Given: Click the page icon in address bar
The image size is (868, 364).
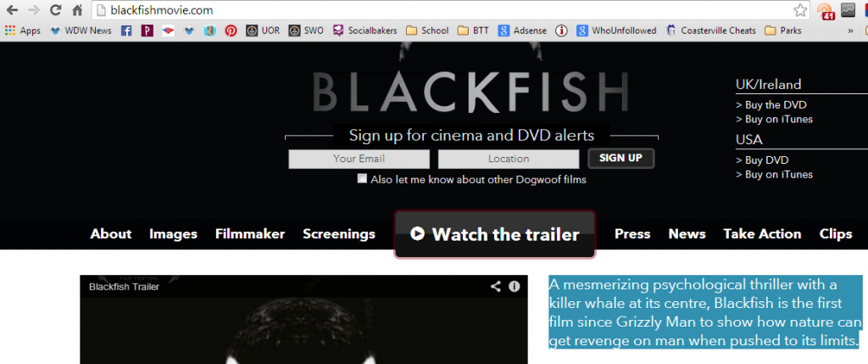Looking at the screenshot, I should pos(100,10).
